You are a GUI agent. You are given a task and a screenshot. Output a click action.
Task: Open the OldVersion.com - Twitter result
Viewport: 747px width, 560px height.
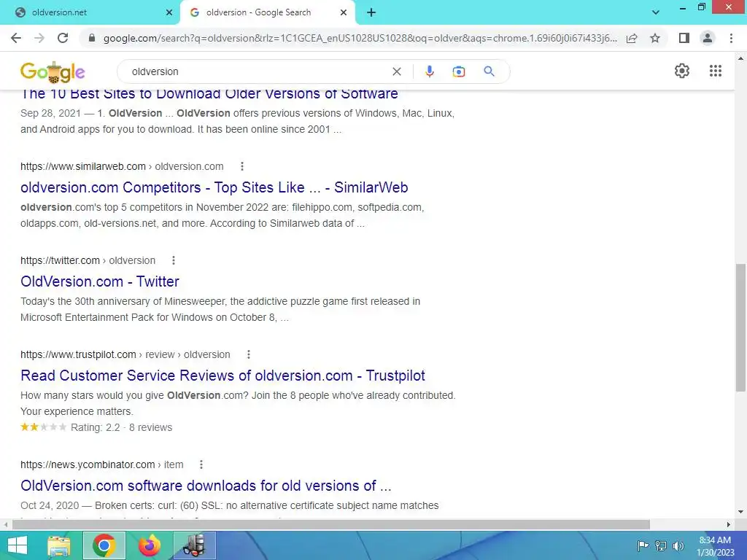coord(99,281)
